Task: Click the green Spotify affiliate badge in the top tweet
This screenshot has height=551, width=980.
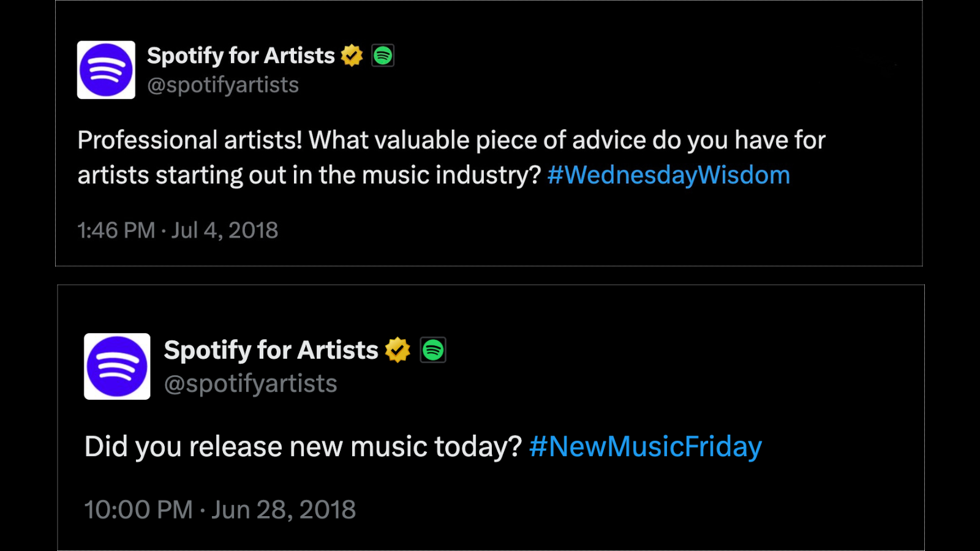Action: (383, 56)
